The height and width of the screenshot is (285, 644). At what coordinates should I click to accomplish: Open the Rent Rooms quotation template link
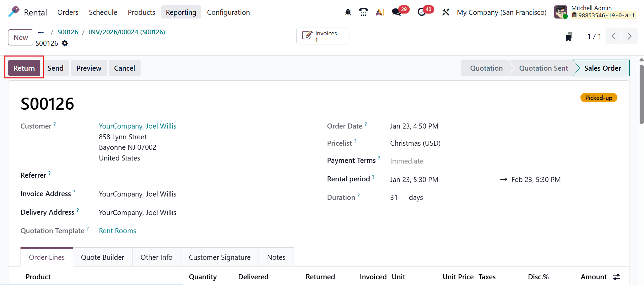[x=117, y=230]
